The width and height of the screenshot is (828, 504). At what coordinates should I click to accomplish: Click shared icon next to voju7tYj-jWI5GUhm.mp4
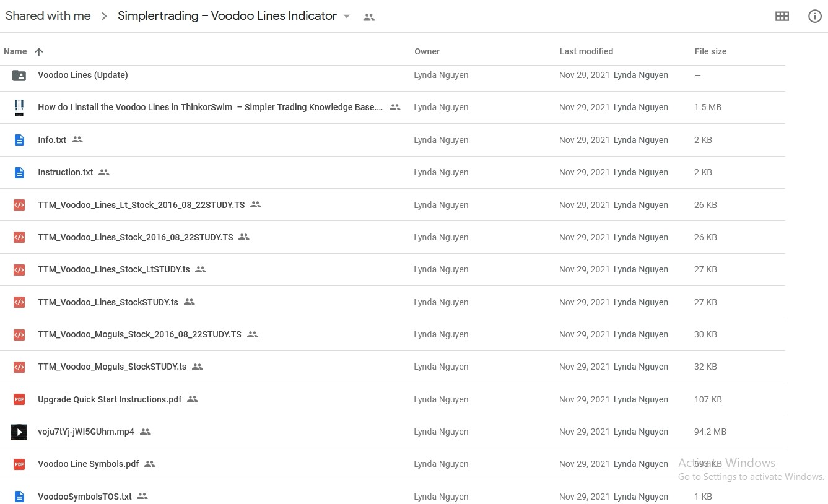146,432
